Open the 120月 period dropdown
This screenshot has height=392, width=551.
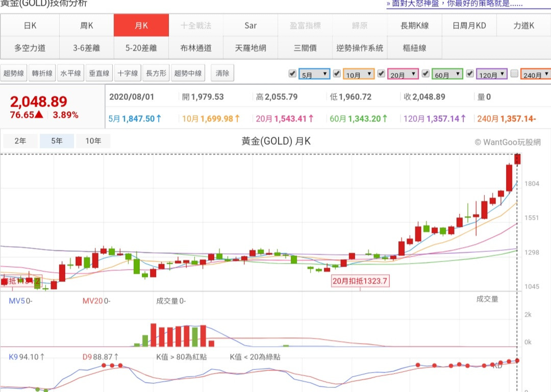click(492, 74)
